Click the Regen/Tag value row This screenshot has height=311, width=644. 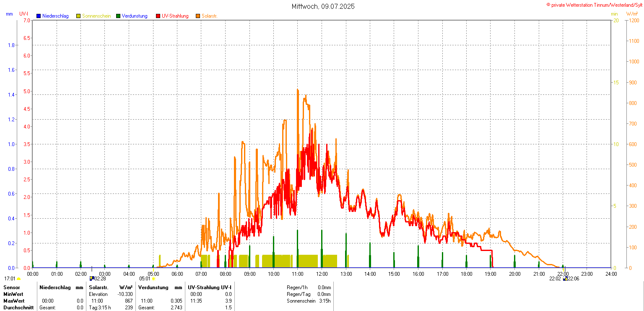(x=309, y=294)
